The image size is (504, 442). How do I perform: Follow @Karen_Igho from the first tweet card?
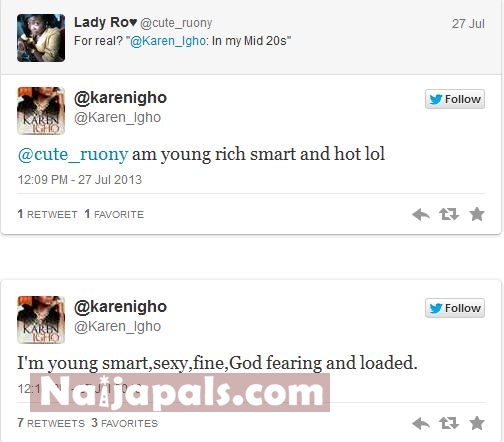[455, 99]
